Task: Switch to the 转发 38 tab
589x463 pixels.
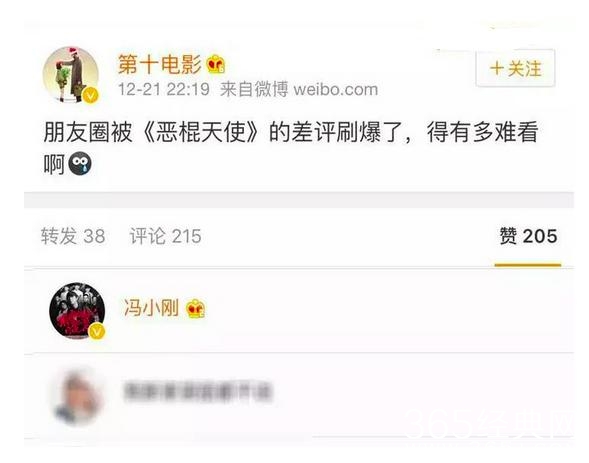Action: [x=73, y=236]
